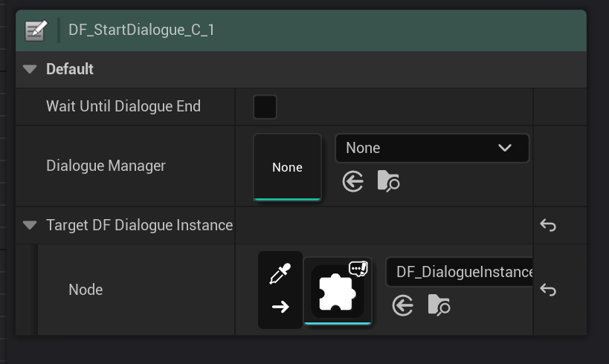Reset Target DF Dialogue Instance to default

(548, 225)
